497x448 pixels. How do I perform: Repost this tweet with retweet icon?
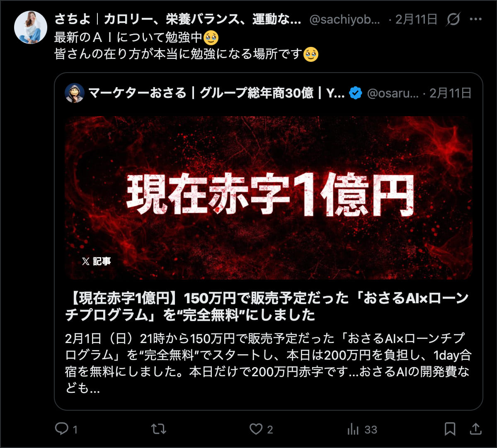(x=158, y=429)
